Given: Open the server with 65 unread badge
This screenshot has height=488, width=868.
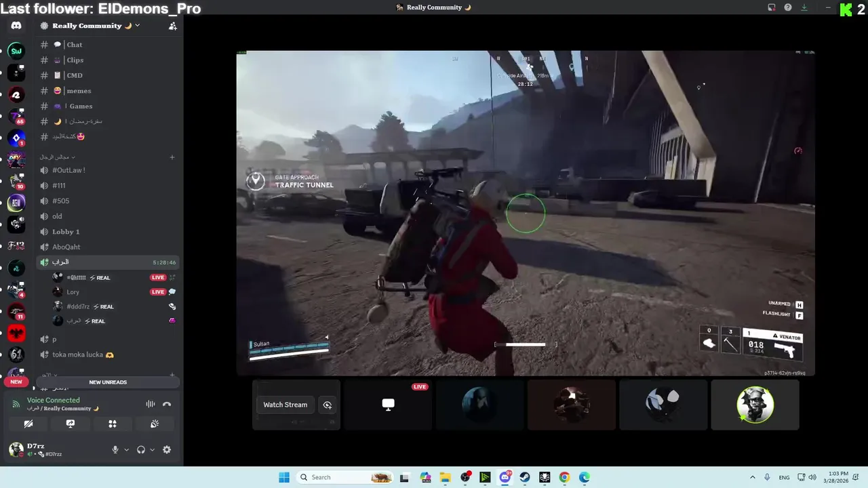Looking at the screenshot, I should (16, 116).
